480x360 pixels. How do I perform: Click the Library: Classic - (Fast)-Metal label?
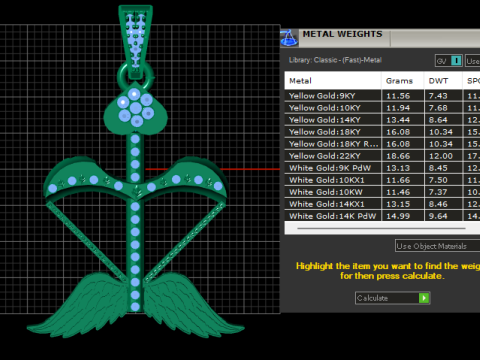[x=335, y=60]
